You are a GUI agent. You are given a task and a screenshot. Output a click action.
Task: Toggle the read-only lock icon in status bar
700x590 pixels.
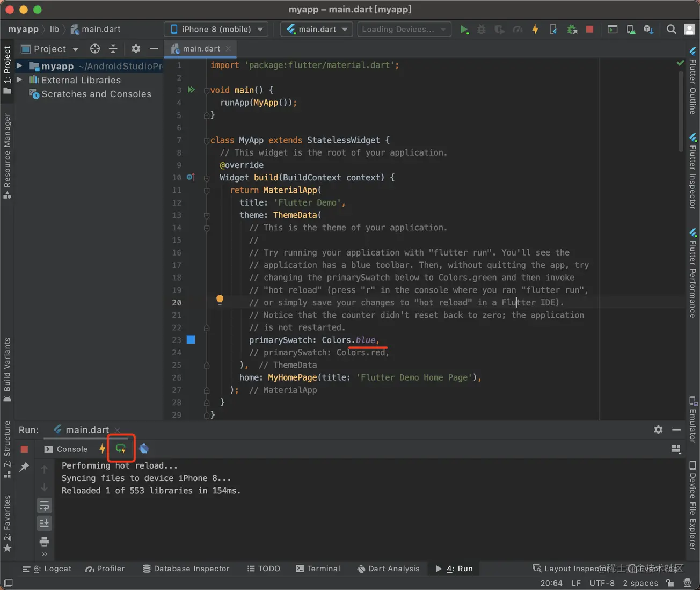click(670, 583)
